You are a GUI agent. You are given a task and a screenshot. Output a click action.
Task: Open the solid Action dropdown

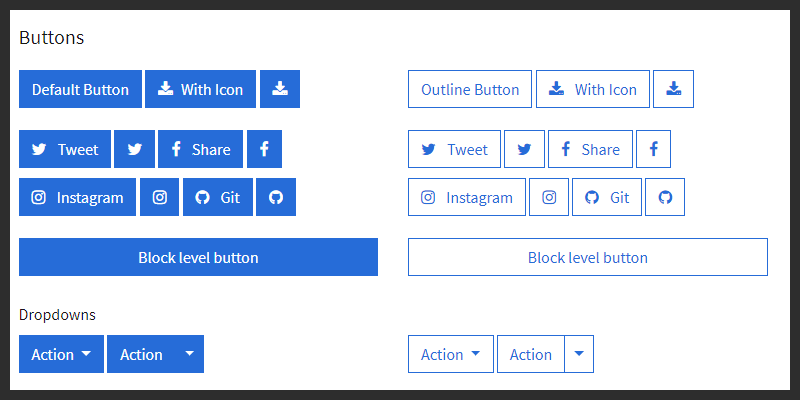[61, 354]
